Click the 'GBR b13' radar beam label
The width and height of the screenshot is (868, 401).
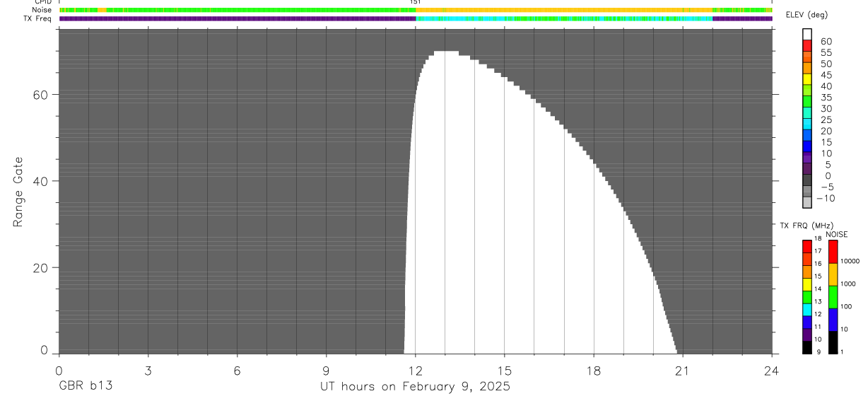pyautogui.click(x=85, y=386)
